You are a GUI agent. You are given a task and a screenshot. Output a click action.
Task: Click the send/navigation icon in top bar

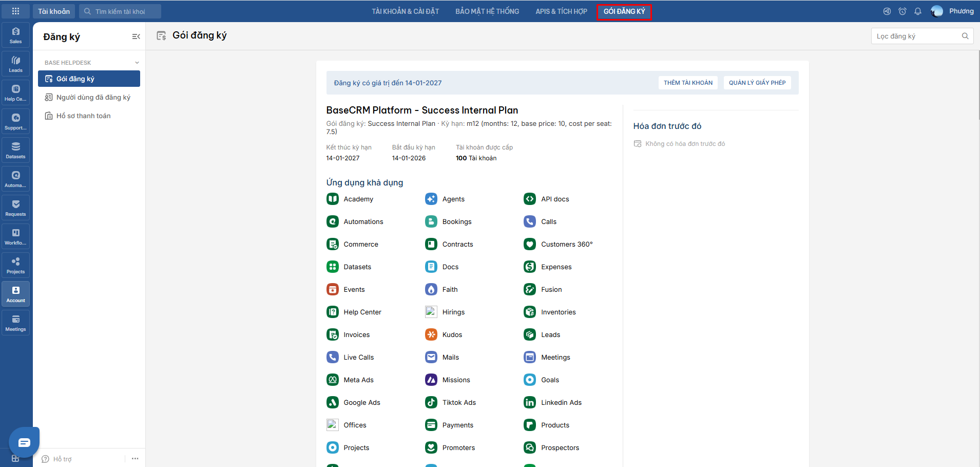[887, 11]
